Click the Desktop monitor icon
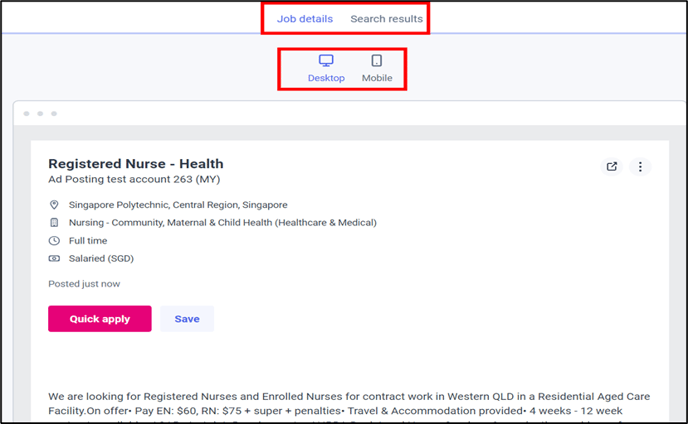This screenshot has height=424, width=688. tap(326, 61)
